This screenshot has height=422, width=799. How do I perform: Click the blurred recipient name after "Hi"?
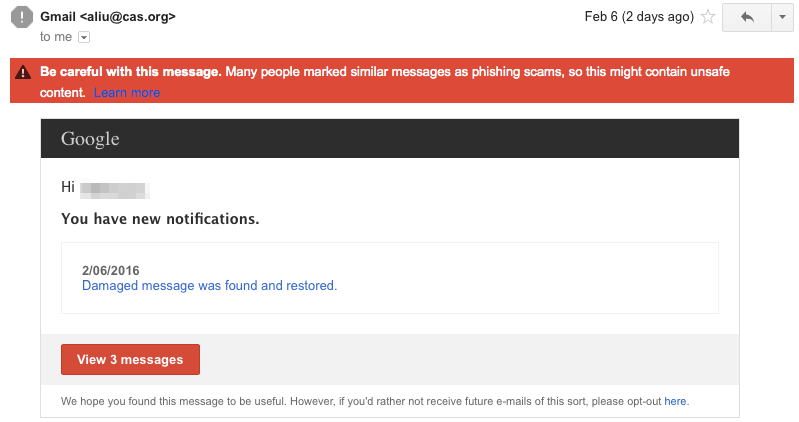(x=114, y=188)
